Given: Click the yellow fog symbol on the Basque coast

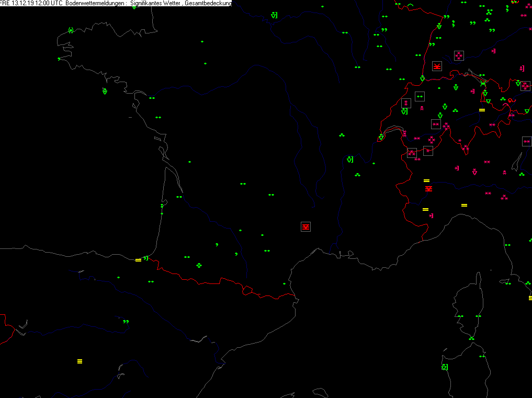Looking at the screenshot, I should (138, 260).
